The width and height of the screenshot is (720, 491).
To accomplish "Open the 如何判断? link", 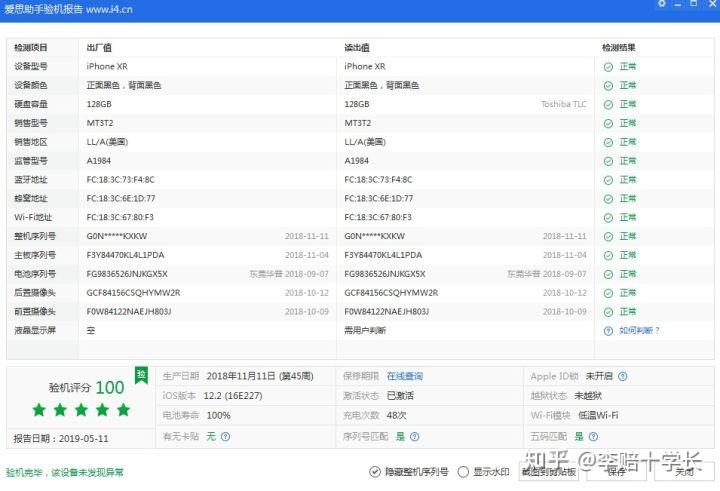I will 639,330.
